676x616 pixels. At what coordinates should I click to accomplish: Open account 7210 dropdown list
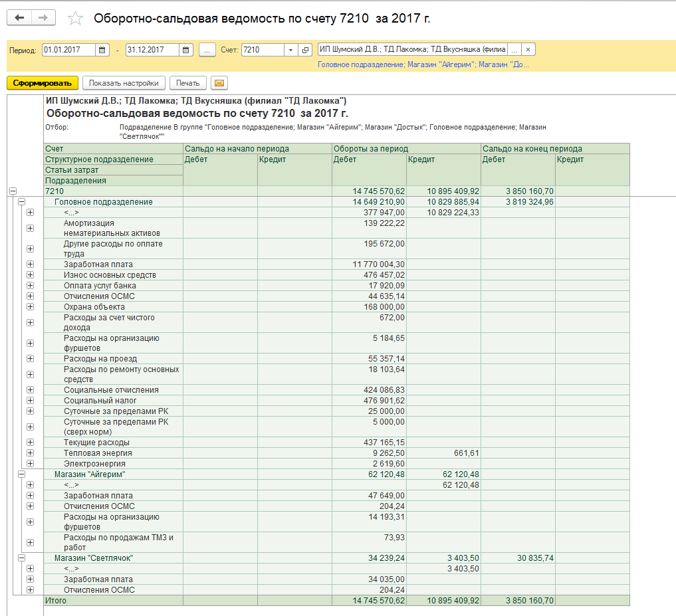click(x=290, y=50)
